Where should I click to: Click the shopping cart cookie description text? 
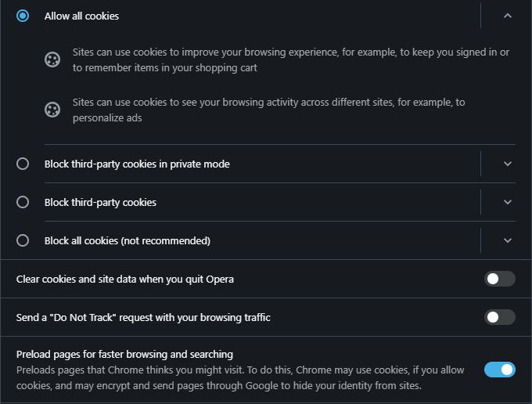pos(289,60)
